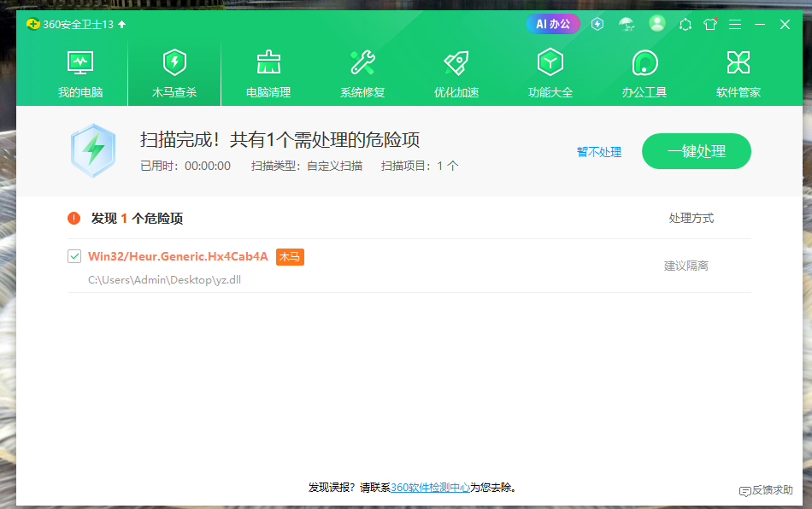Image resolution: width=812 pixels, height=509 pixels.
Task: Click the skin (T-shirt) icon
Action: (x=710, y=24)
